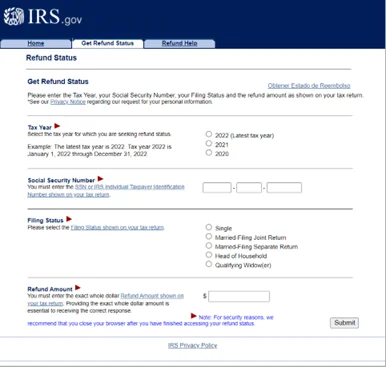Click the middle SSN input box
This screenshot has height=367, width=386.
249,188
